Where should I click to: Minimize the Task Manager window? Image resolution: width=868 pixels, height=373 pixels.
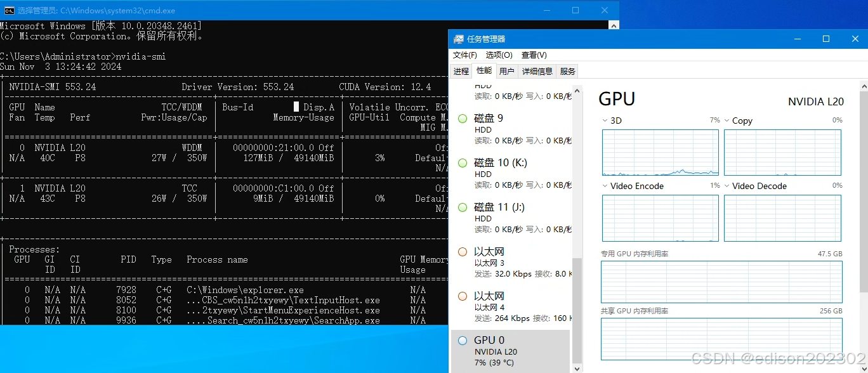(x=796, y=39)
